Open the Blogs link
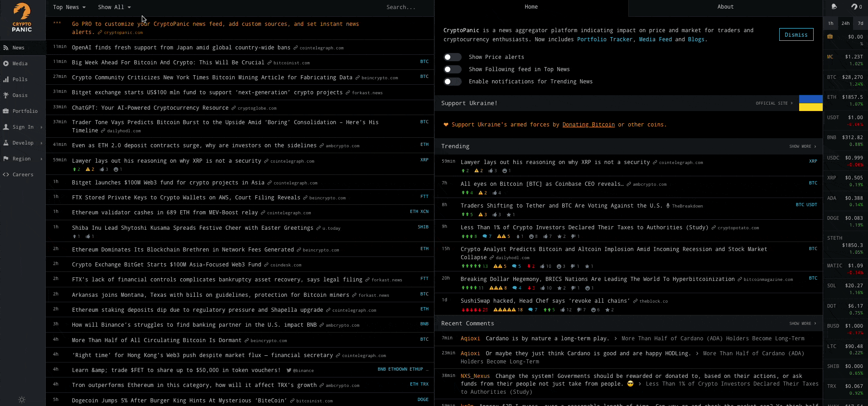This screenshot has width=868, height=406. (696, 39)
